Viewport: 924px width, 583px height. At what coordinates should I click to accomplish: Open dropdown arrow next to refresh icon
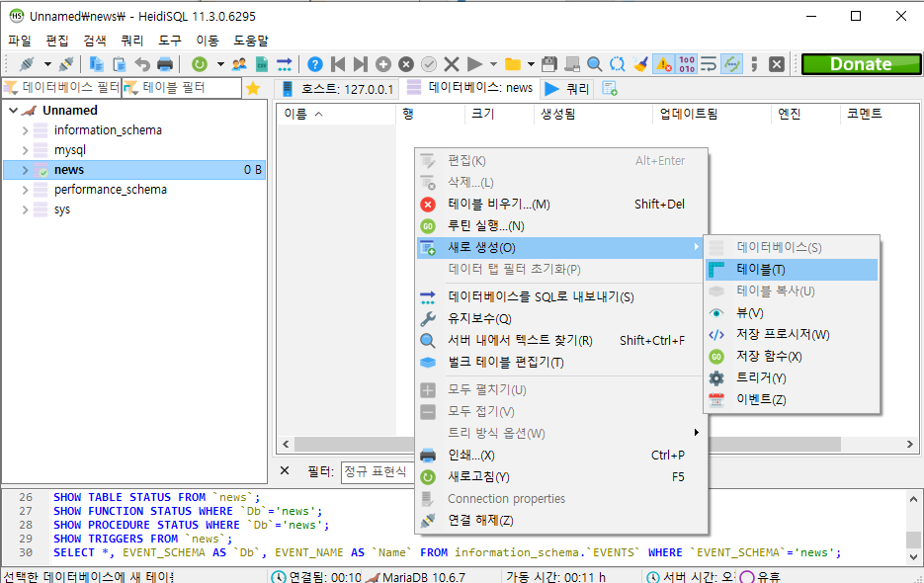click(x=220, y=64)
